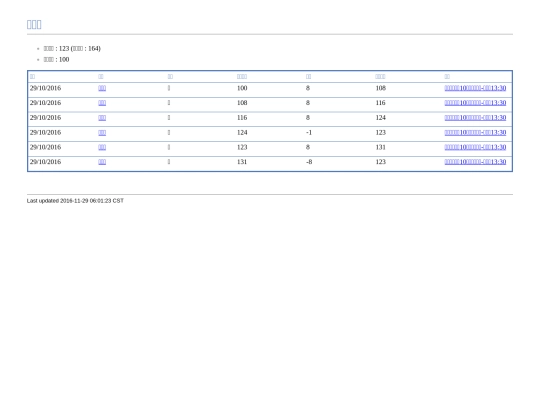The width and height of the screenshot is (540, 405).
Task: Click the blue page heading above the bullet list
Action: tap(34, 24)
